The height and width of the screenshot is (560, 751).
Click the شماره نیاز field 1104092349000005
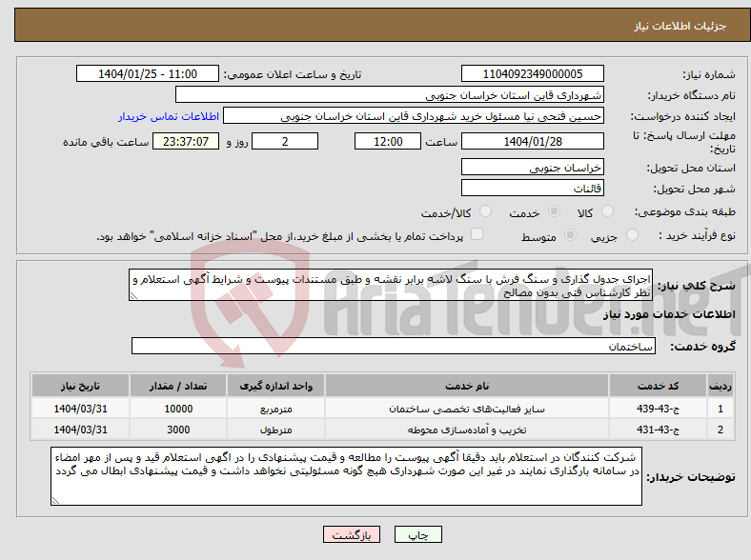tap(532, 73)
